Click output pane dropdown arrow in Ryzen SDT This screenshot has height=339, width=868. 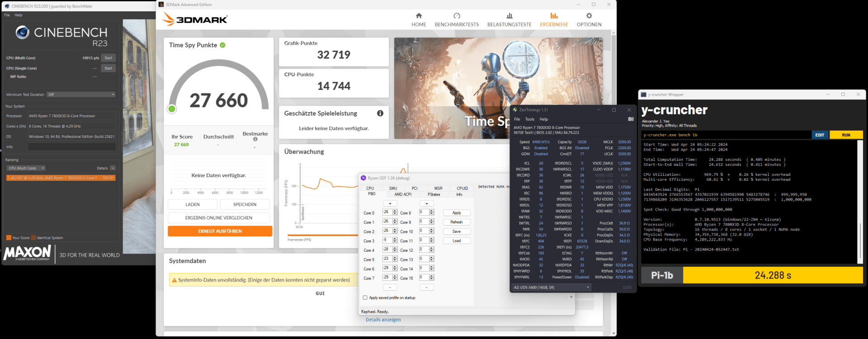tap(571, 297)
